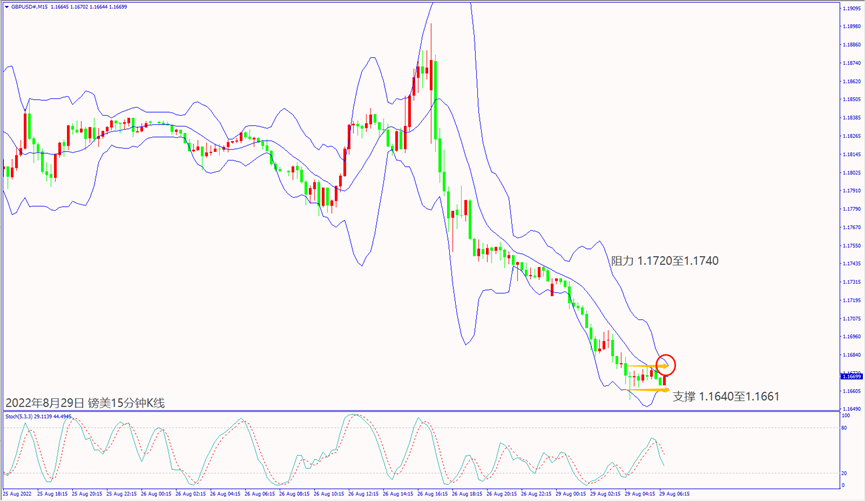Select the lower yellow support arrow

tap(647, 389)
